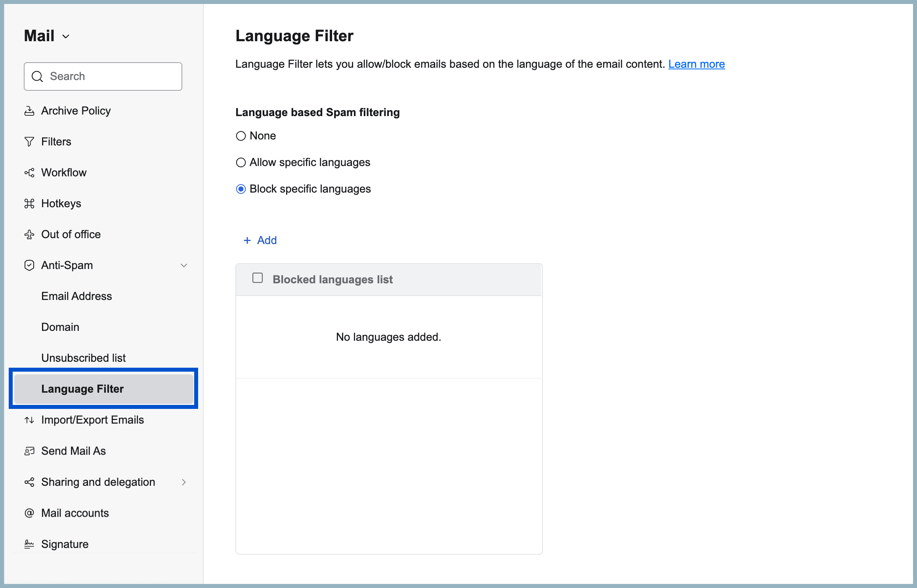
Task: Select Block specific languages option
Action: (x=241, y=189)
